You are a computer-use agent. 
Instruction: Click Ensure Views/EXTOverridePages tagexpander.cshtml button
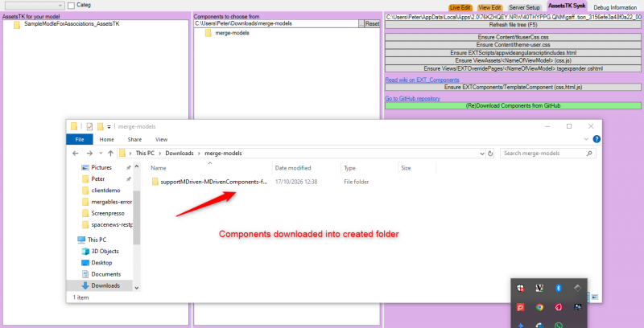513,68
